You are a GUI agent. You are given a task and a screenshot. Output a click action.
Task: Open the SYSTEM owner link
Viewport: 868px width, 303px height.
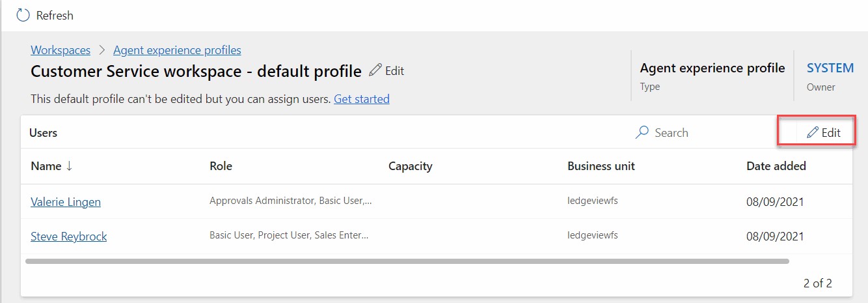[830, 68]
